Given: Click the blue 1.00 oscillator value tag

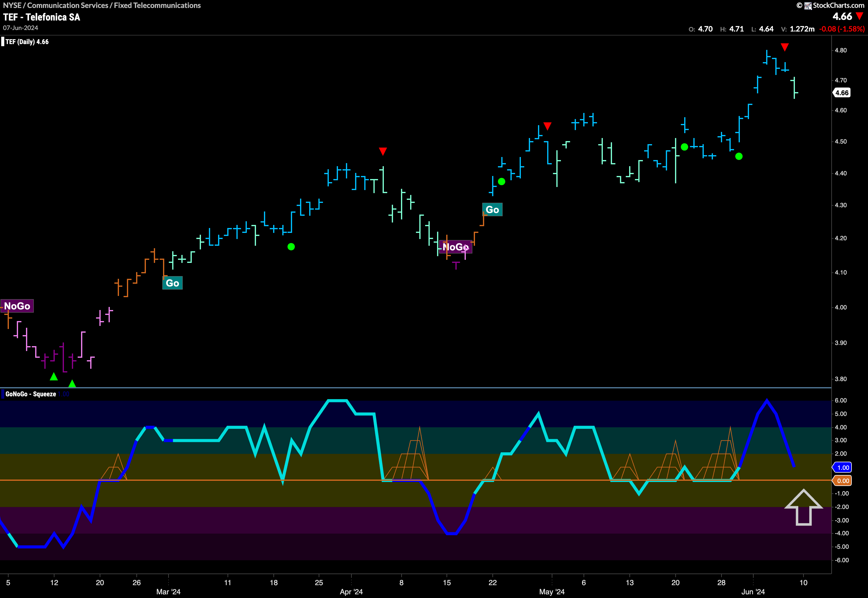Looking at the screenshot, I should (842, 467).
